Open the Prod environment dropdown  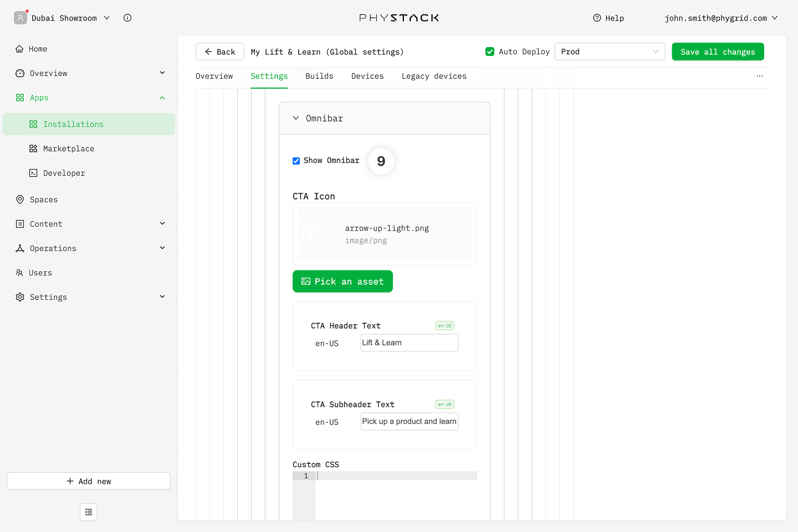click(610, 52)
